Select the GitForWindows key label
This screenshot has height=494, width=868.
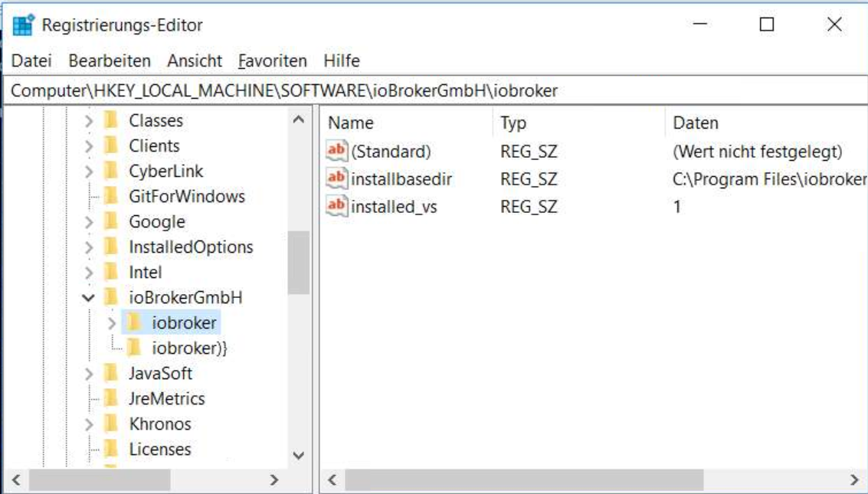tap(187, 196)
